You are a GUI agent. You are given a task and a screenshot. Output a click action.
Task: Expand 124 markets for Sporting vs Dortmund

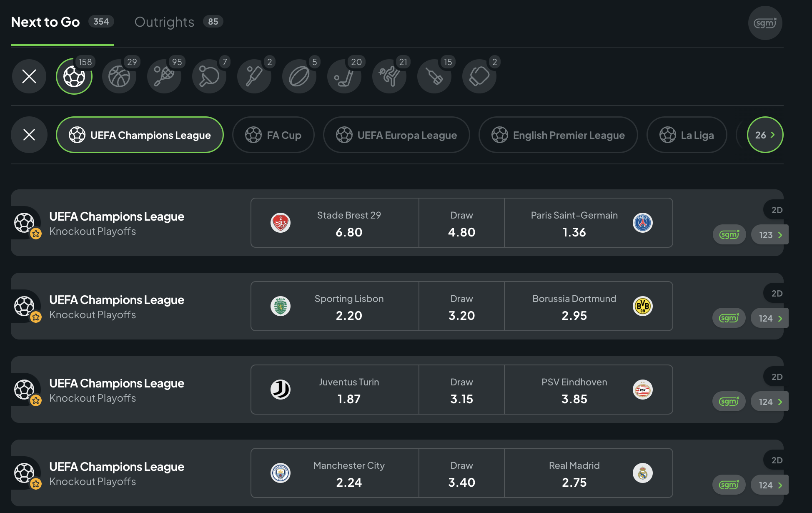tap(770, 318)
